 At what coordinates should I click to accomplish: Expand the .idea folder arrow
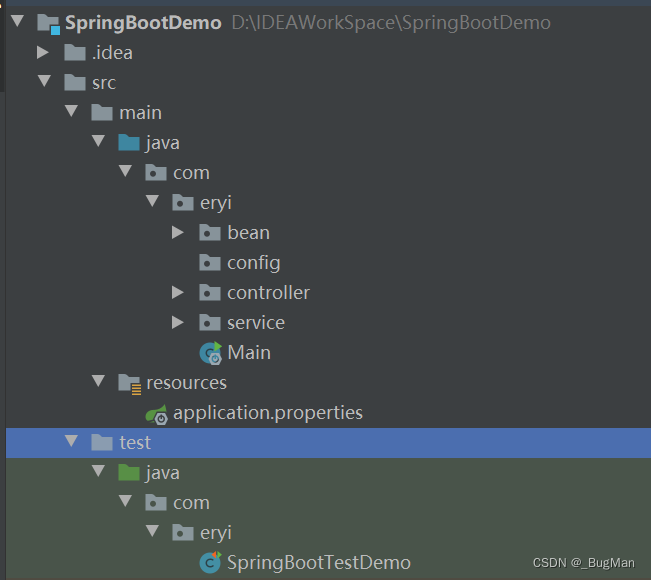tap(43, 52)
